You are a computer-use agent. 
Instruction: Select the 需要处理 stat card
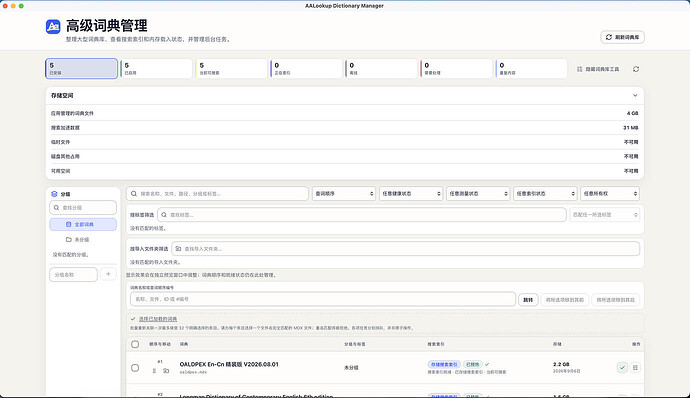(x=456, y=69)
